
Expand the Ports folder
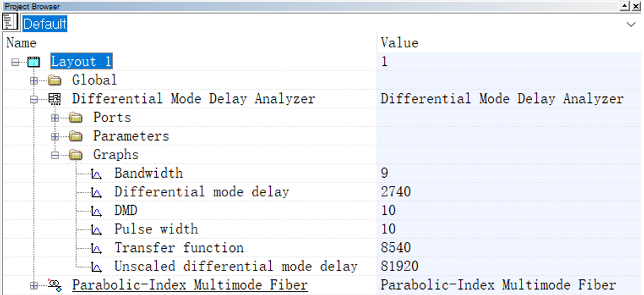tap(54, 118)
